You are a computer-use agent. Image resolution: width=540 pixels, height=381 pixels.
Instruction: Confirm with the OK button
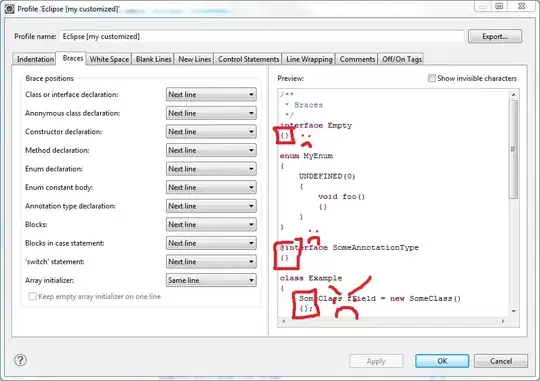[x=442, y=361]
